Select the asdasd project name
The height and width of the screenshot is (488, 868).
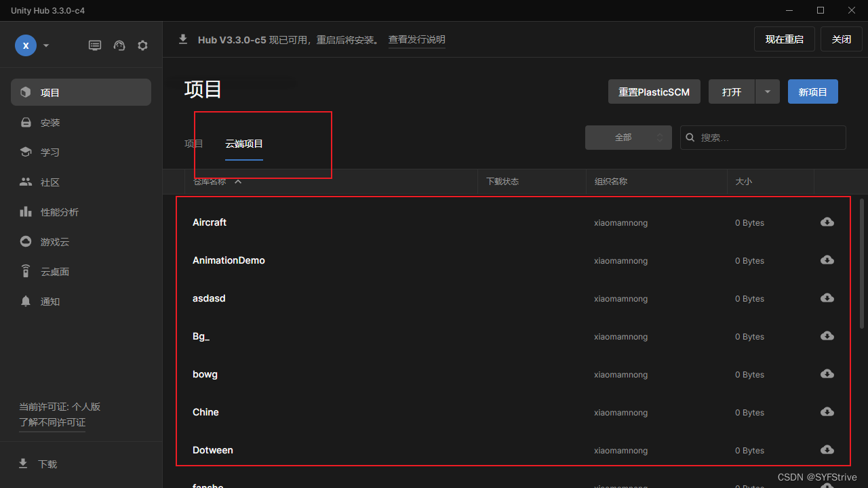tap(209, 298)
